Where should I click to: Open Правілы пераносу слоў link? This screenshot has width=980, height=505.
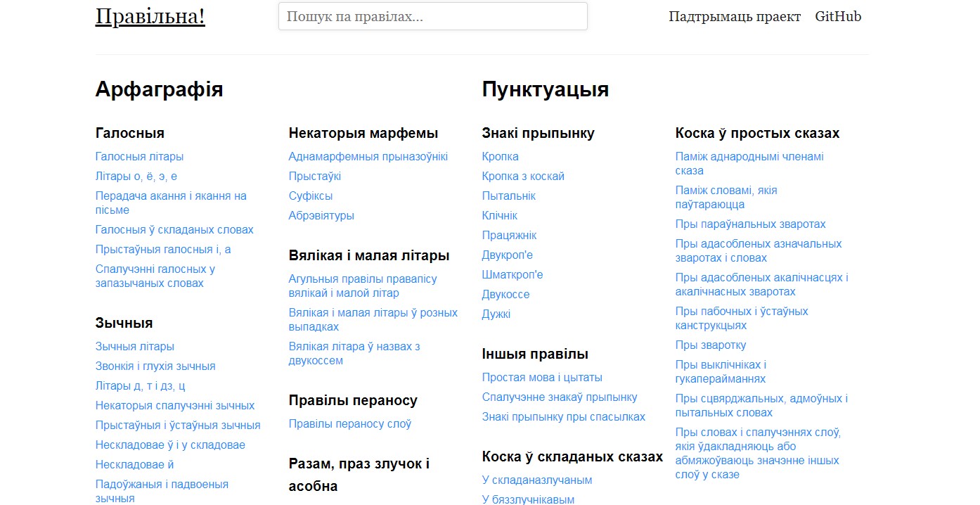[x=349, y=424]
